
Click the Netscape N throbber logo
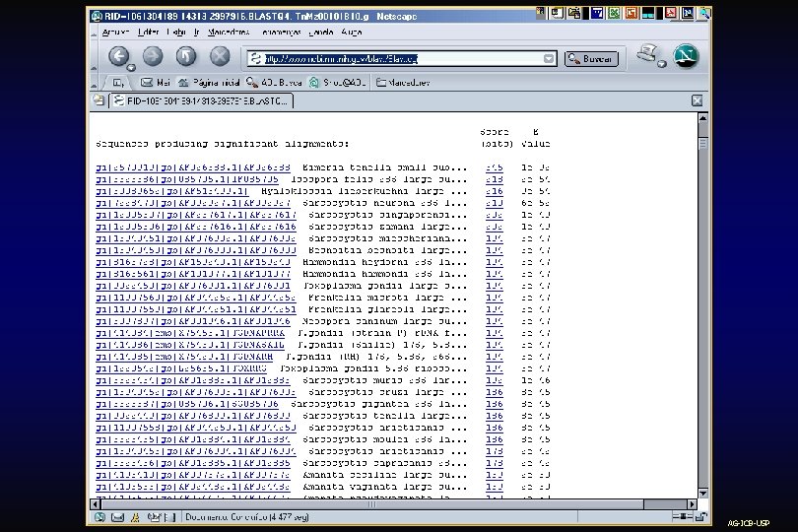pyautogui.click(x=686, y=56)
